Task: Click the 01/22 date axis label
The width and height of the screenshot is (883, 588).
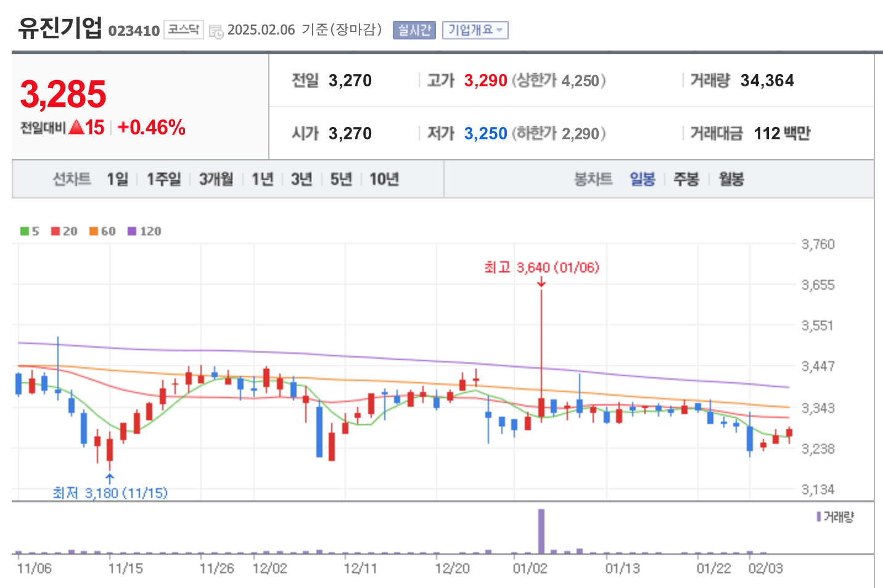Action: coord(714,568)
